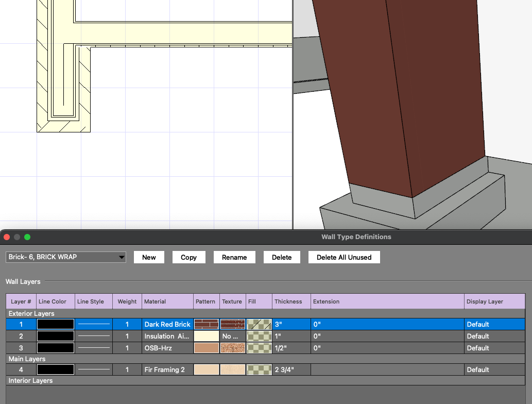
Task: Select line style for layer 2
Action: pyautogui.click(x=94, y=336)
